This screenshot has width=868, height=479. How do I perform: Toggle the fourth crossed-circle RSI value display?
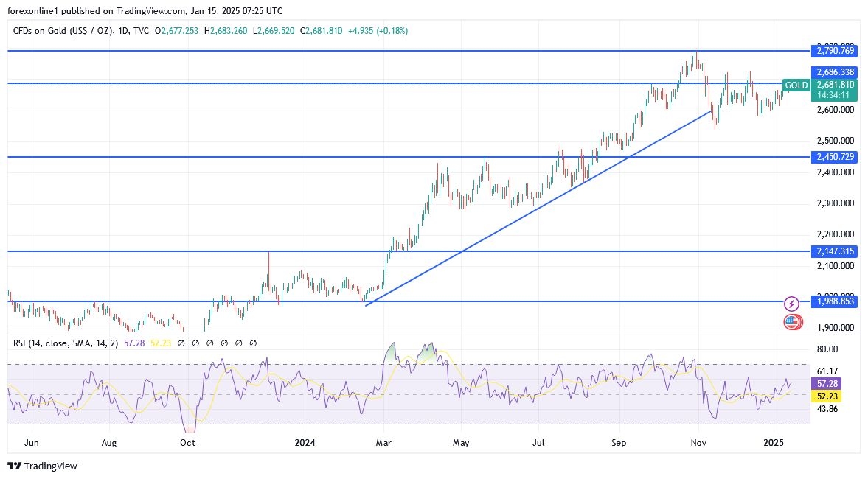[x=224, y=343]
